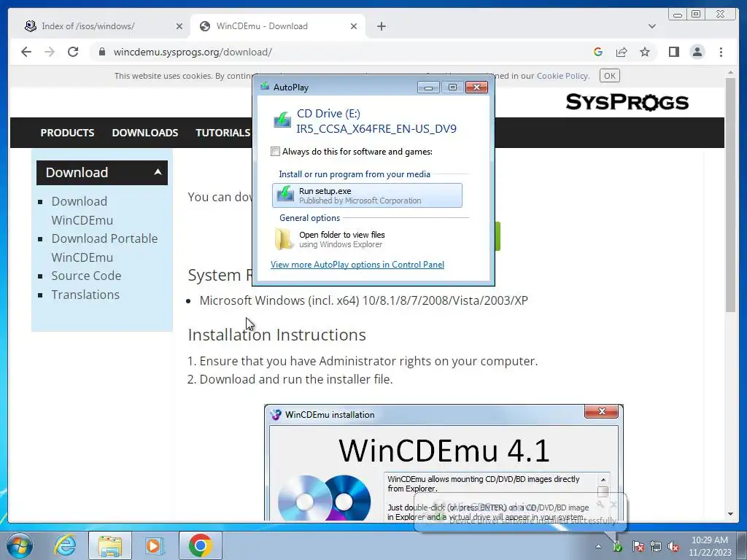Bookmark this page with the star
Screen dimensions: 747x560
tap(645, 52)
